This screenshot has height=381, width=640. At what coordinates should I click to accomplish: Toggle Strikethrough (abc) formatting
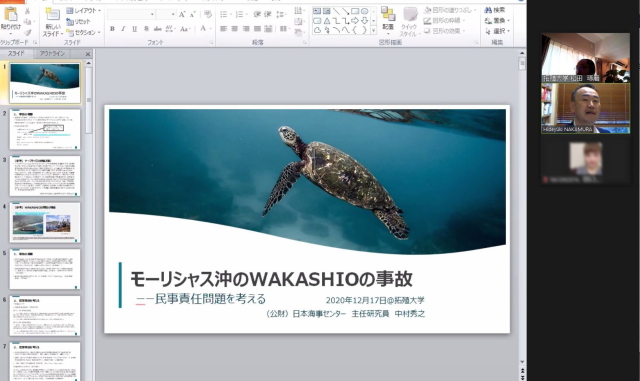click(158, 29)
